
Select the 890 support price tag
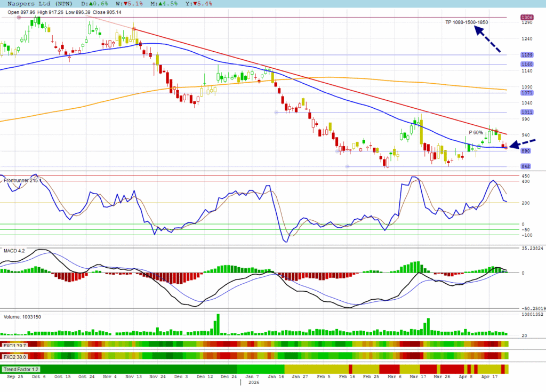(x=527, y=151)
